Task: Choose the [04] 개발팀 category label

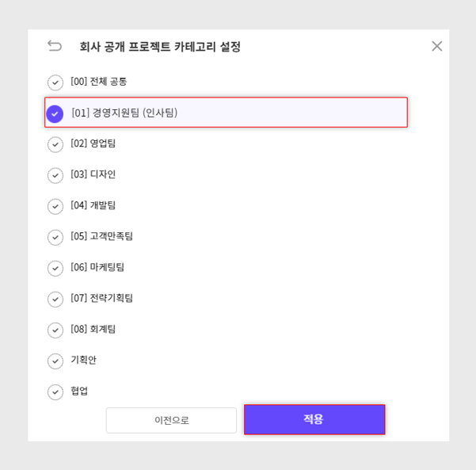Action: click(93, 205)
